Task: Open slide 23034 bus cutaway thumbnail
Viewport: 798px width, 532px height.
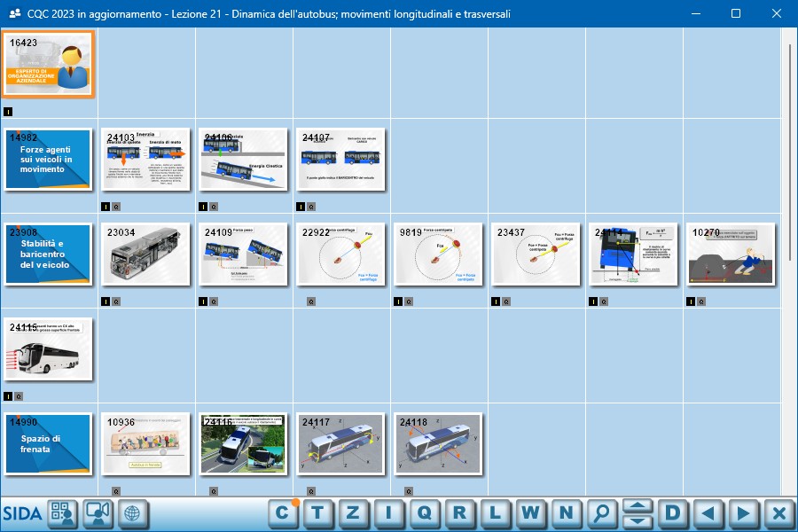Action: (145, 254)
